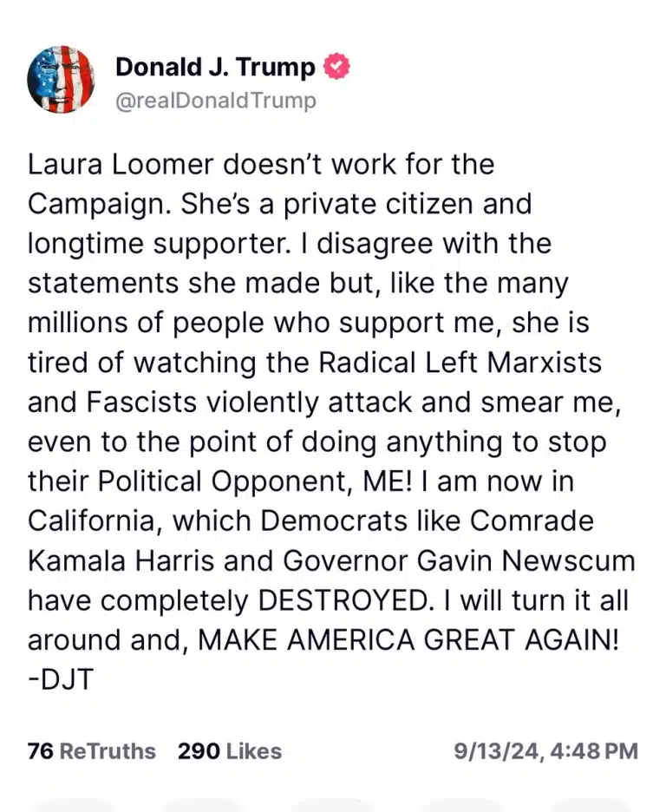666x812 pixels.
Task: Click the rightmost faint action button at bottom
Action: pyautogui.click(x=591, y=805)
